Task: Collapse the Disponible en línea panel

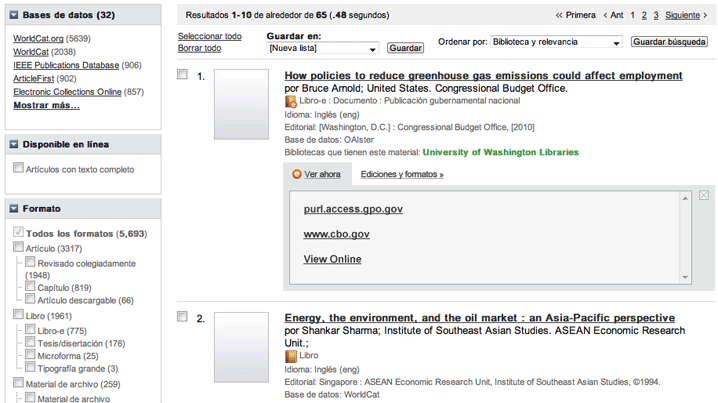Action: click(14, 143)
